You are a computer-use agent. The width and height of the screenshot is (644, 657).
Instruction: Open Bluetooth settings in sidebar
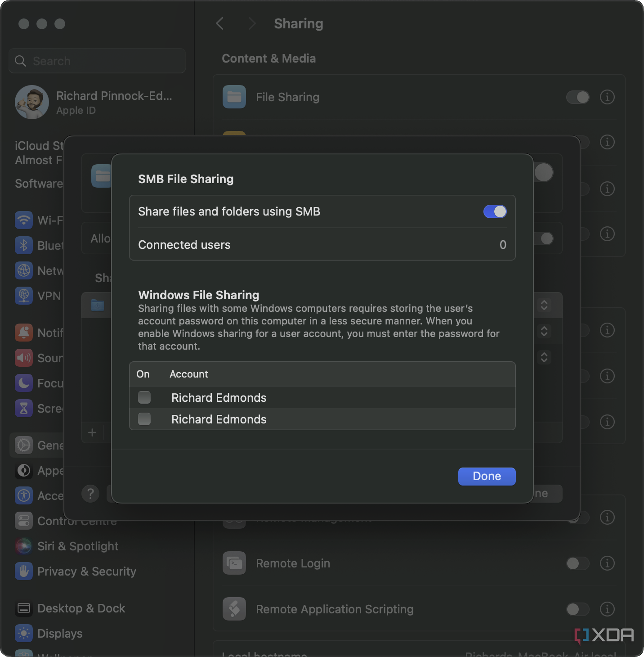tap(38, 245)
